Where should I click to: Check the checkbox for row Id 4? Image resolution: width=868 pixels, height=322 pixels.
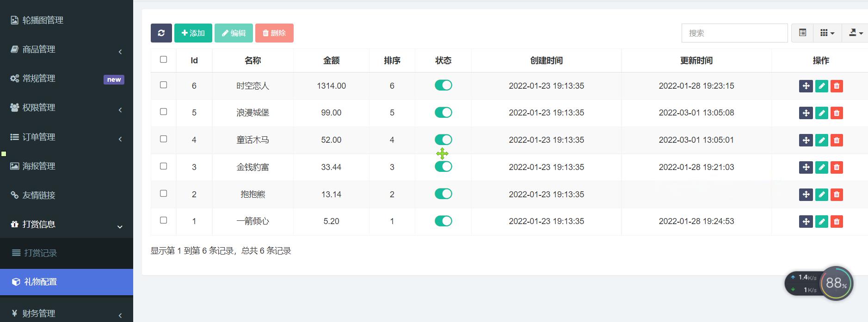163,139
